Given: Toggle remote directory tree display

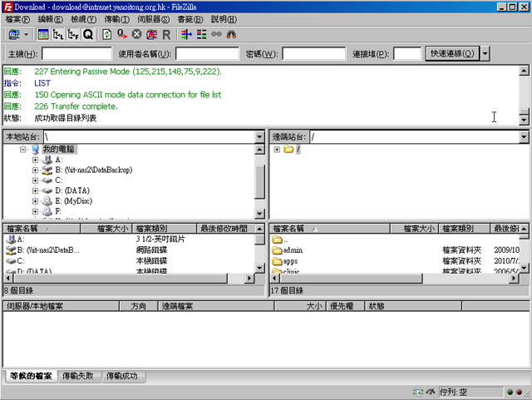Looking at the screenshot, I should pyautogui.click(x=73, y=34).
